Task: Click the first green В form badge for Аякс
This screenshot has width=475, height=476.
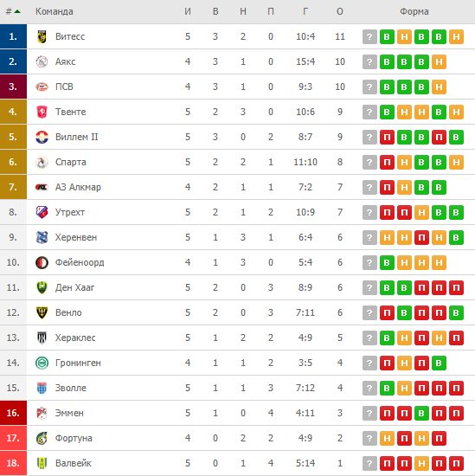Action: (387, 62)
